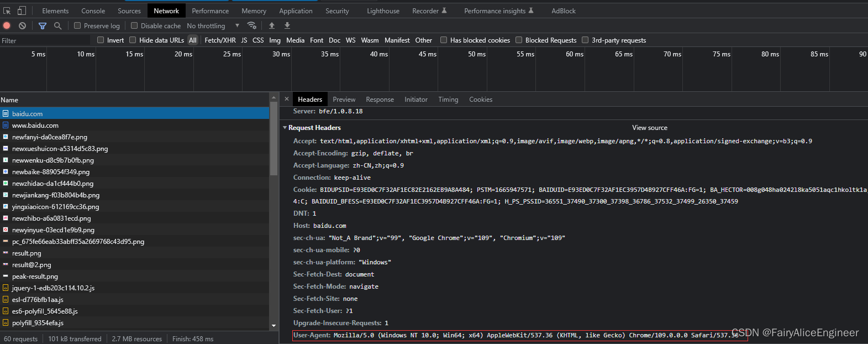Screen dimensions: 868x344
Task: Activate the inspect element picker icon
Action: coord(7,11)
